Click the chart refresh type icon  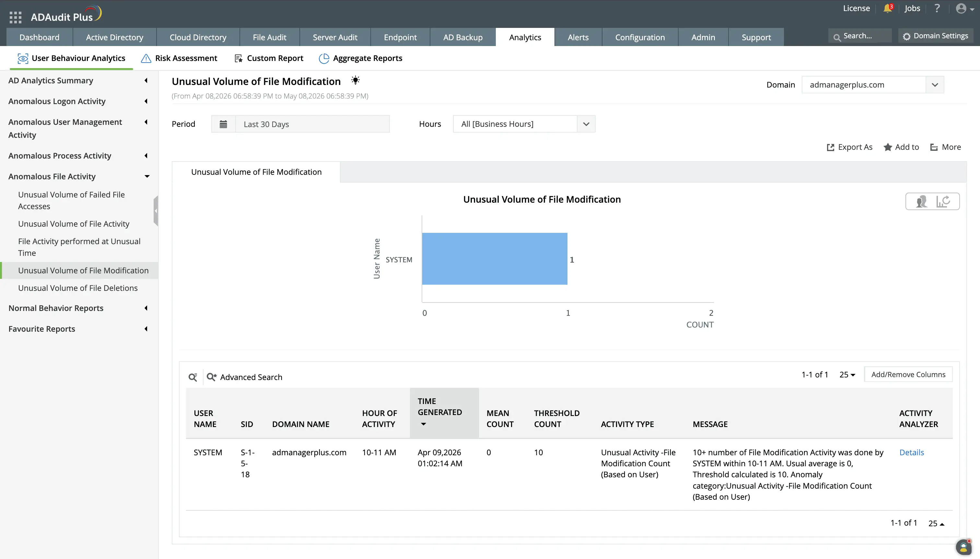[943, 201]
